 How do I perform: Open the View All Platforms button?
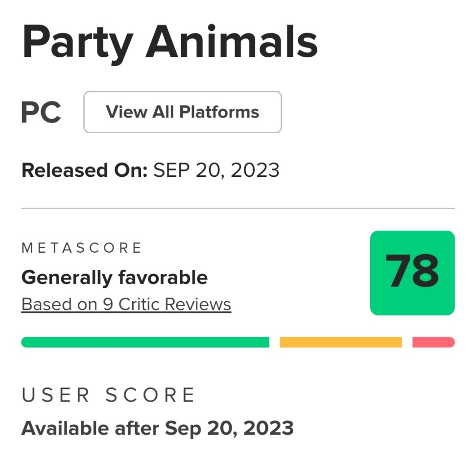click(183, 112)
